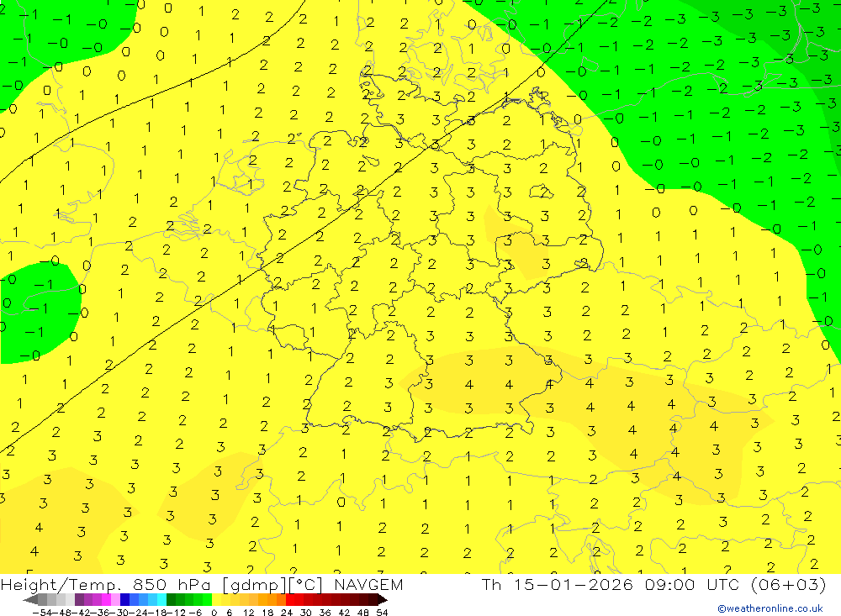Click the '-54' label at the legend's left end
Viewport: 841px width, 616px height.
(x=42, y=613)
